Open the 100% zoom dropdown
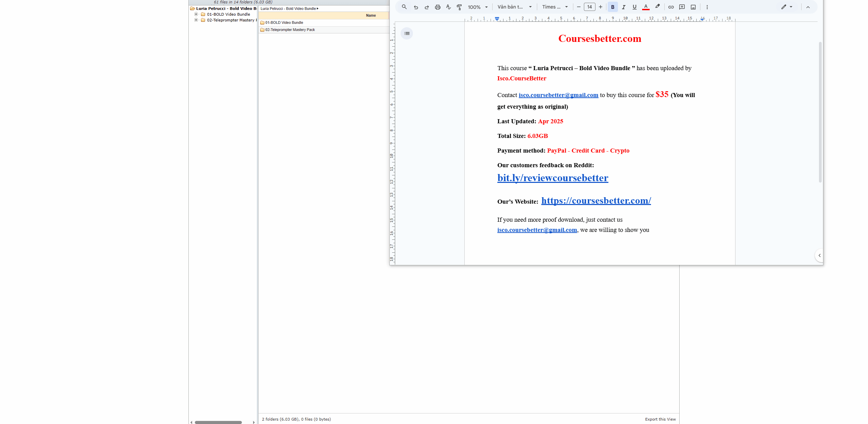The width and height of the screenshot is (868, 424). pyautogui.click(x=478, y=7)
